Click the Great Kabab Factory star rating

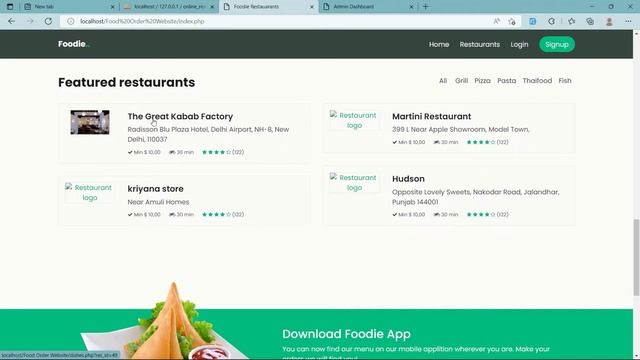coord(216,152)
